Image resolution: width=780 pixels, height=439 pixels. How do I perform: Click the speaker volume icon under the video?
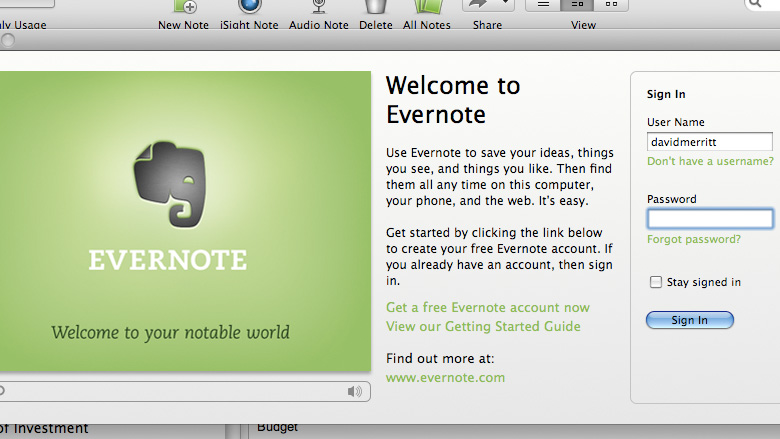point(354,391)
